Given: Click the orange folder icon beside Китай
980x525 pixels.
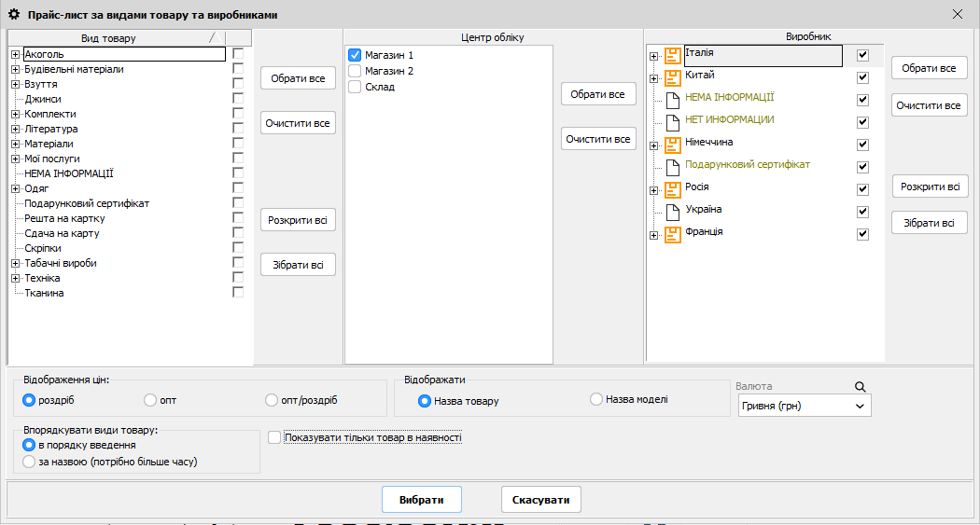Looking at the screenshot, I should (672, 78).
